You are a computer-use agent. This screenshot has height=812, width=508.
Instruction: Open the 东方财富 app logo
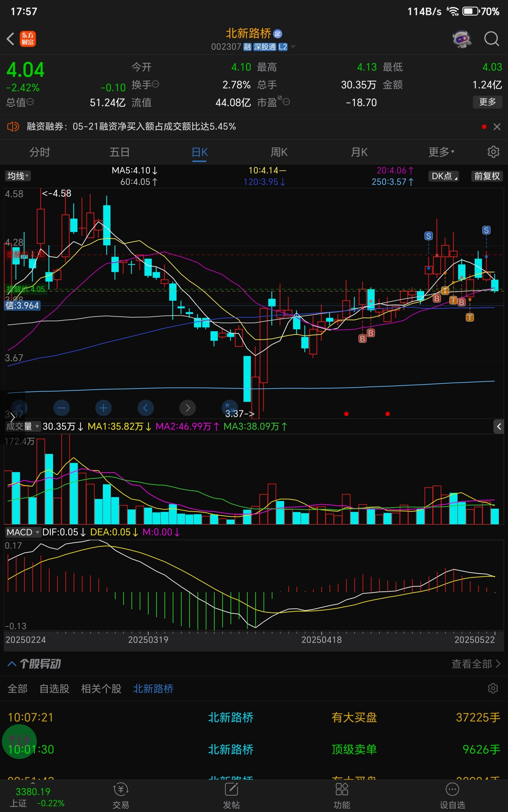pos(28,39)
